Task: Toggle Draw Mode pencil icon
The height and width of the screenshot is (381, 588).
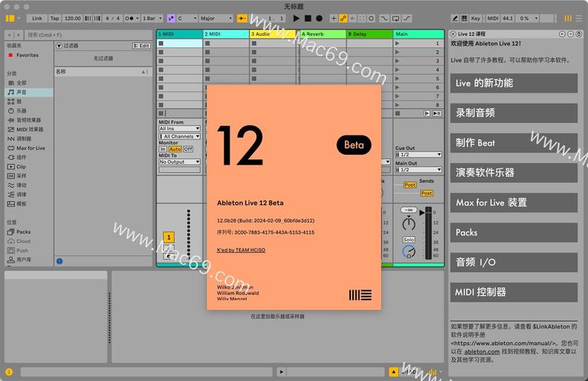Action: coord(455,18)
